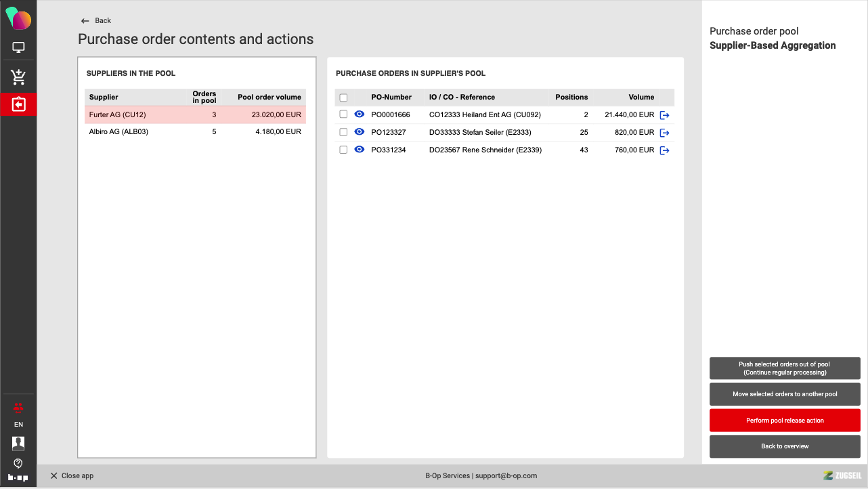Select the red purchase order pool icon

(x=18, y=104)
